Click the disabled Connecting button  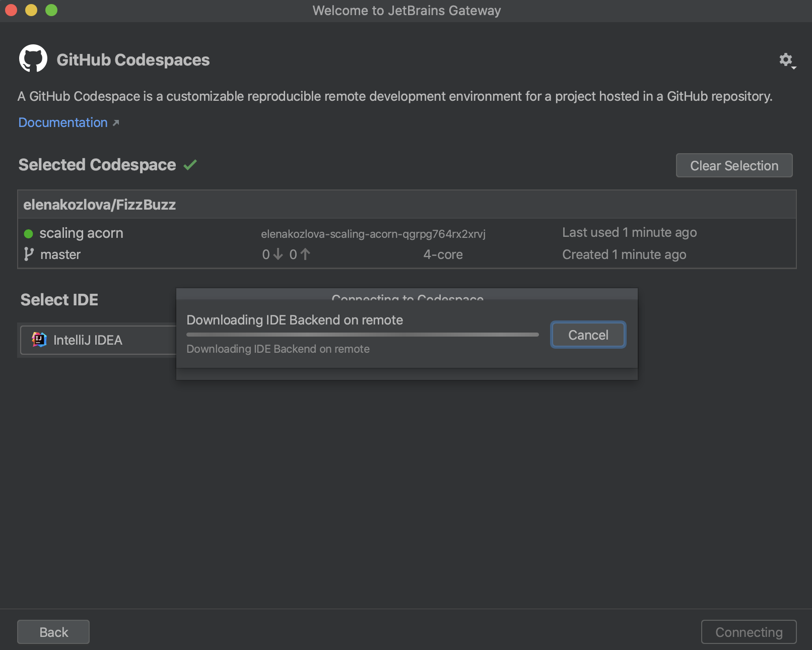click(749, 632)
